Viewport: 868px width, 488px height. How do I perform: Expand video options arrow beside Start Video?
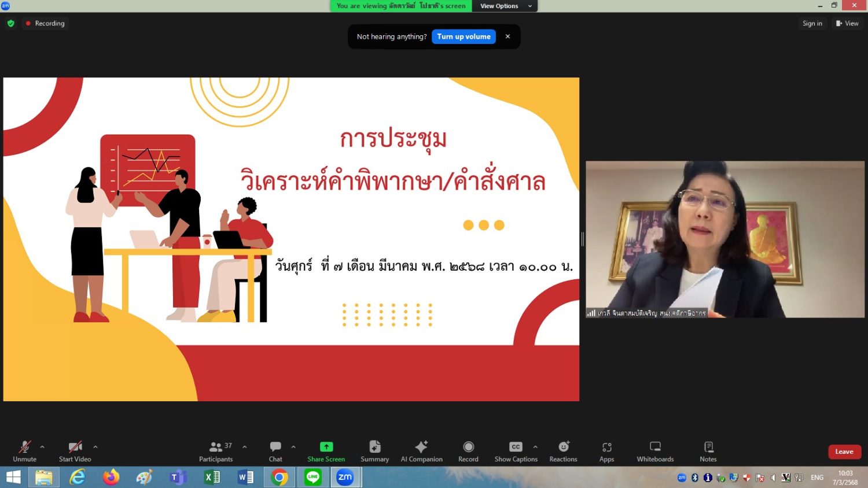pos(95,447)
